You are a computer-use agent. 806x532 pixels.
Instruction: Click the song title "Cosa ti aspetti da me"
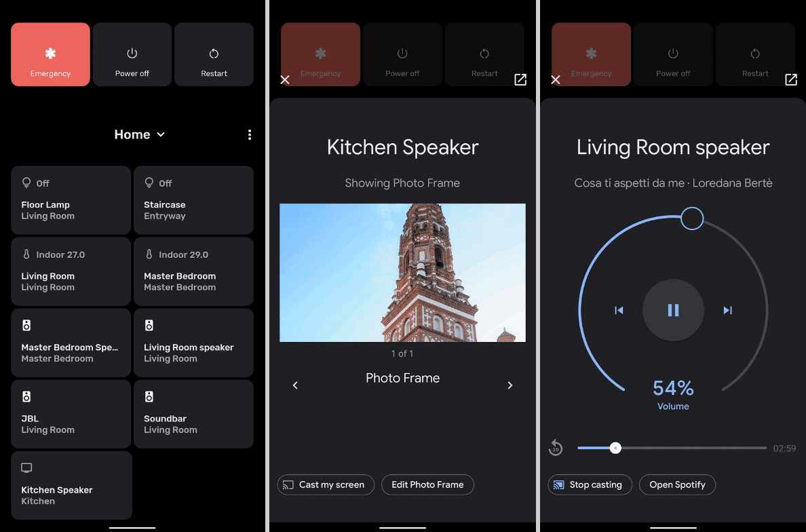tap(629, 183)
